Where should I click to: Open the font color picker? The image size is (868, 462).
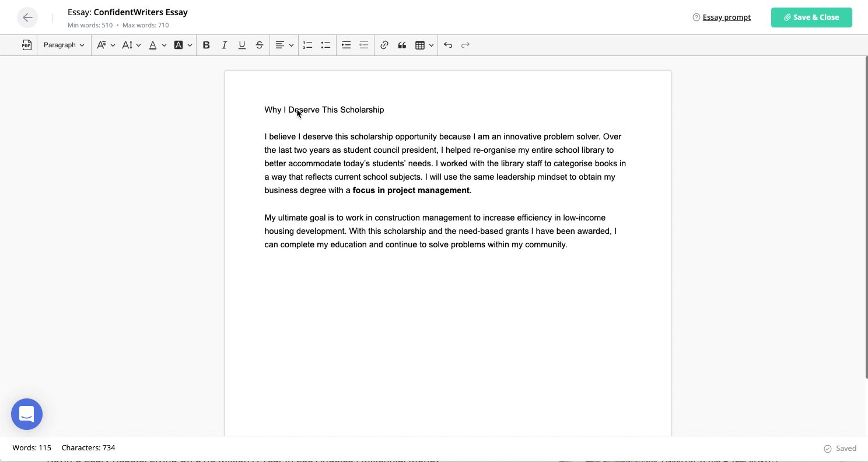click(x=157, y=45)
